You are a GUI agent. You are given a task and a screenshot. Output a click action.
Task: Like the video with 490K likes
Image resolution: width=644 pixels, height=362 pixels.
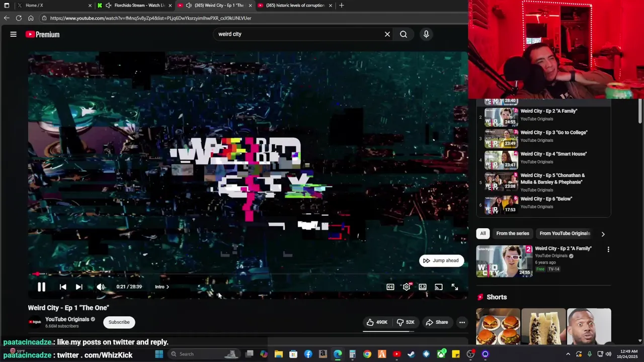coord(377,322)
